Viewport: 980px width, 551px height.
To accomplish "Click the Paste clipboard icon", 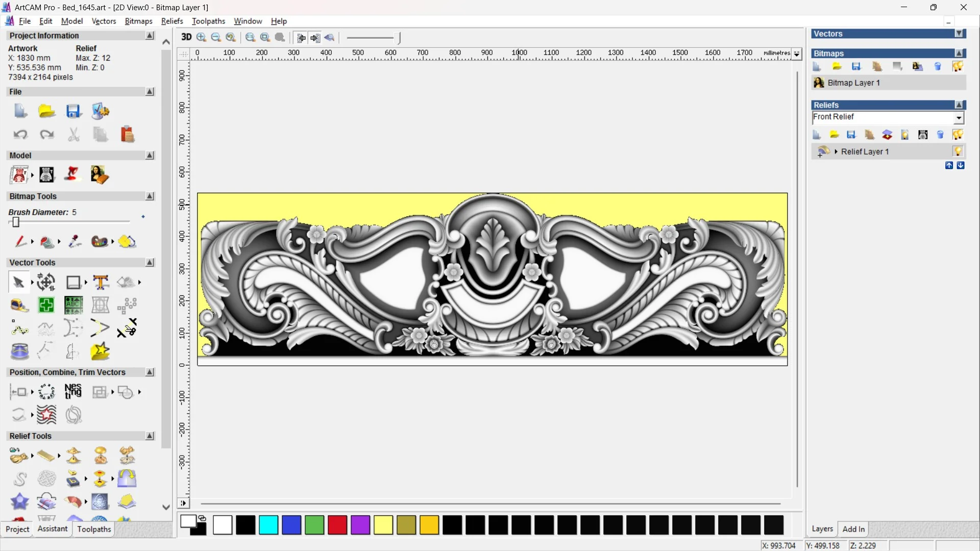I will [127, 135].
